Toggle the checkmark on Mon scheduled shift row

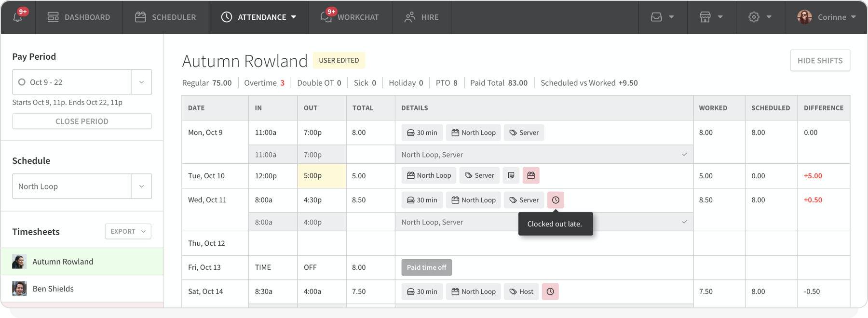point(684,155)
